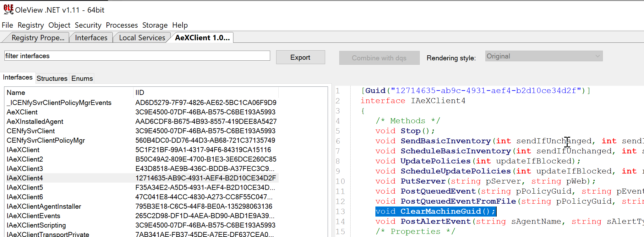Click the Guid attribute line in code

476,91
